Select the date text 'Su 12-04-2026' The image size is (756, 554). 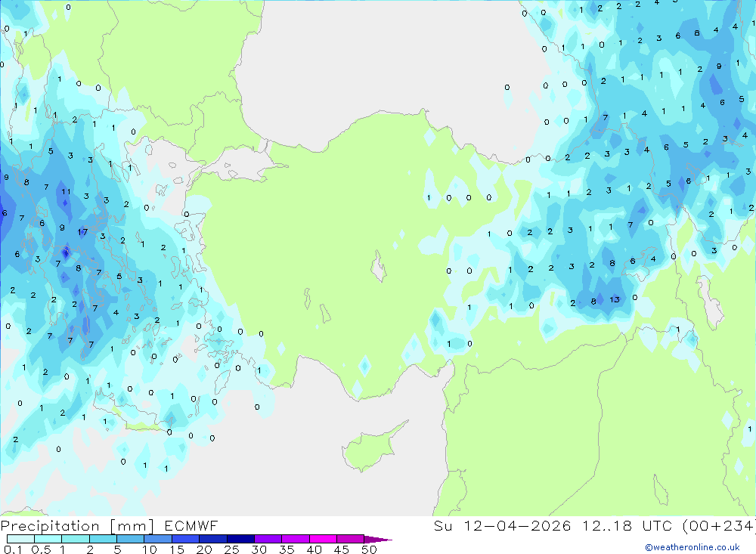click(x=503, y=525)
